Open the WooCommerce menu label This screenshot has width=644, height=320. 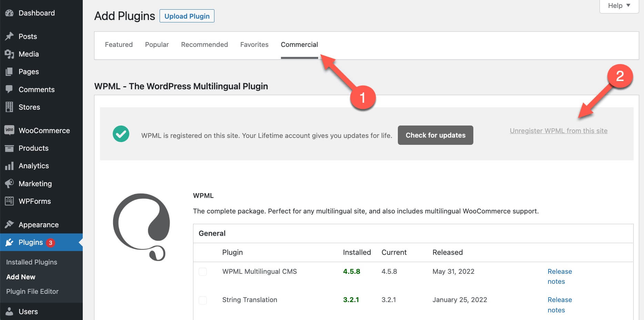[x=44, y=131]
